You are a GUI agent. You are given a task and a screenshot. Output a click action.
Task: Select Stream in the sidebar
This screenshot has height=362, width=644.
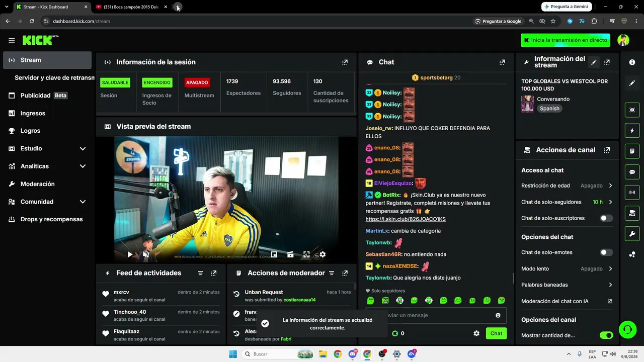click(47, 60)
